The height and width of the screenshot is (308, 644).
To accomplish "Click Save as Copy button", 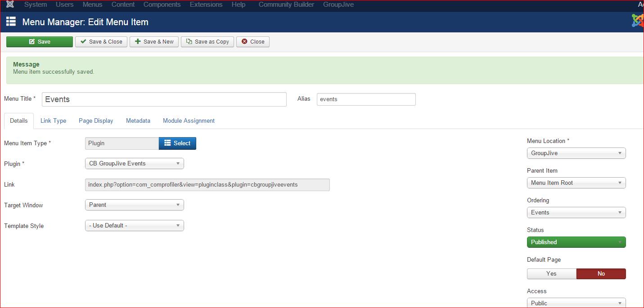I will click(207, 42).
